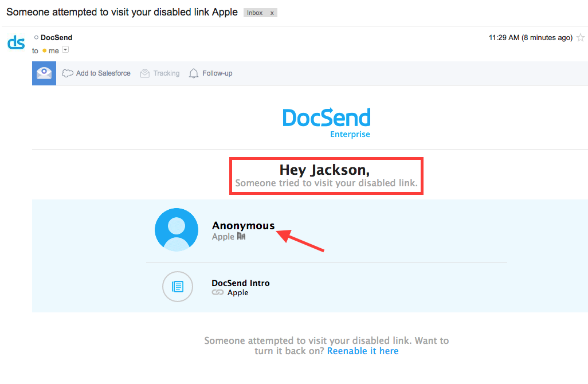The height and width of the screenshot is (384, 588).
Task: Click the yellow dot beside me recipient
Action: point(44,50)
